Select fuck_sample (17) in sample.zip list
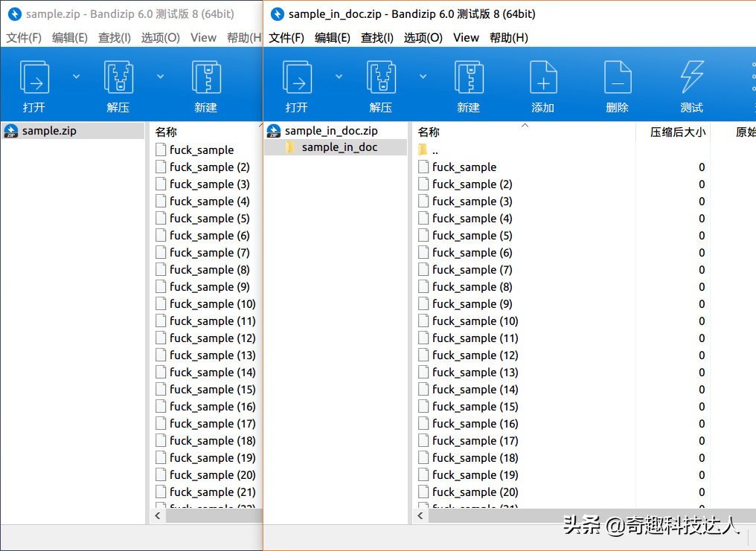The height and width of the screenshot is (551, 756). [x=213, y=424]
